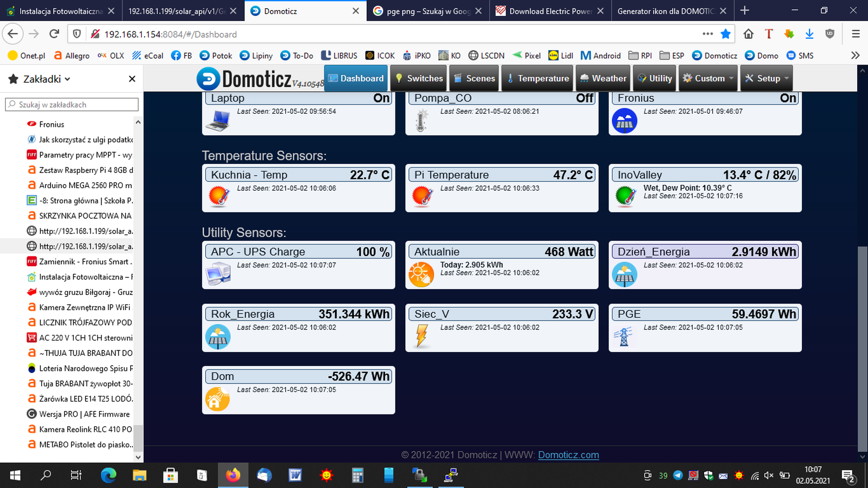The width and height of the screenshot is (868, 488).
Task: Focus the Szukaj w zakładkach search field
Action: pyautogui.click(x=72, y=104)
